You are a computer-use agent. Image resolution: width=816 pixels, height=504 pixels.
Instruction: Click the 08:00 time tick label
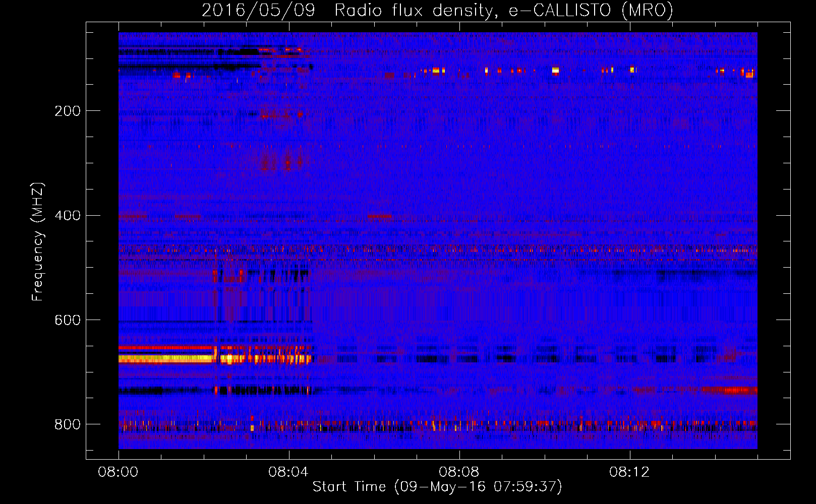(119, 472)
